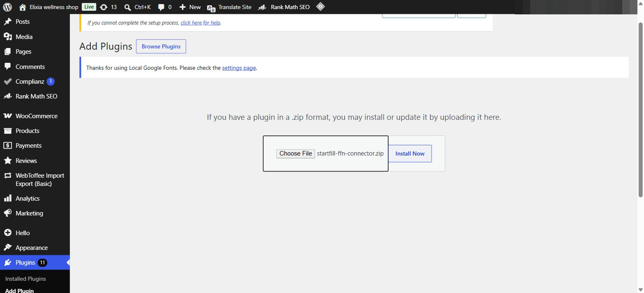Viewport: 644px width, 293px height.
Task: Open the comments bubble icon in admin bar
Action: [x=161, y=7]
